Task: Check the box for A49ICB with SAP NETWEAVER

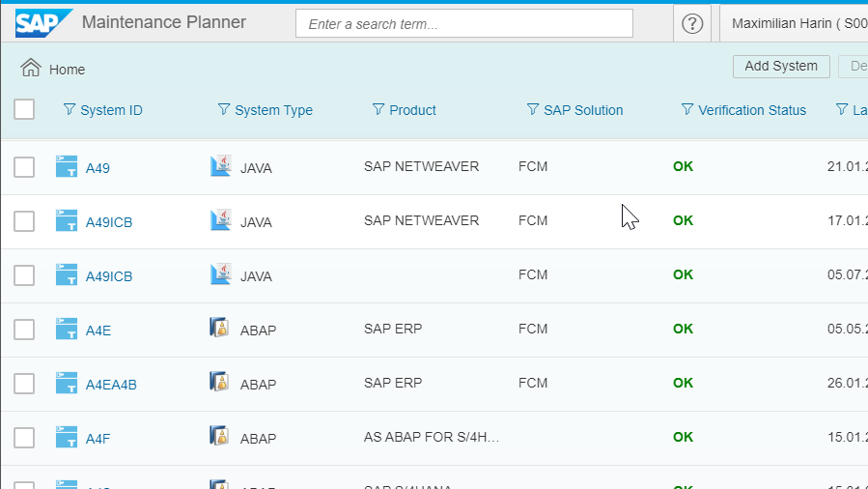Action: tap(24, 221)
